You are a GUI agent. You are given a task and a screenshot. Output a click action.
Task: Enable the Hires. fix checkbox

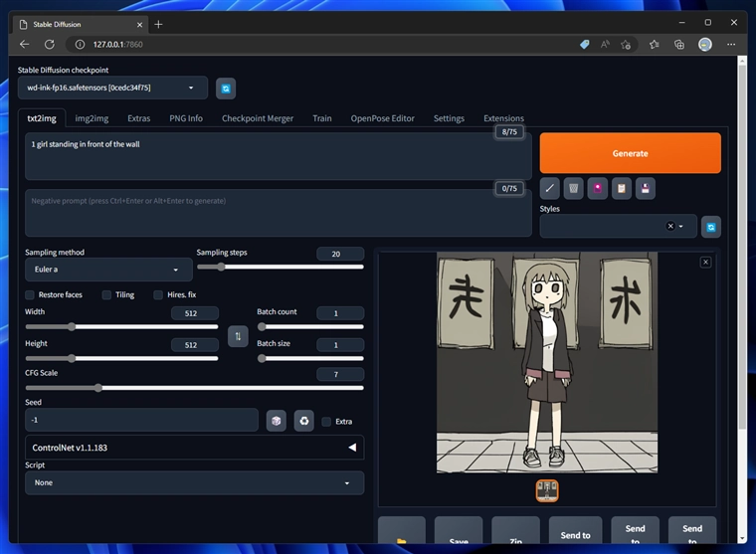[x=158, y=294]
